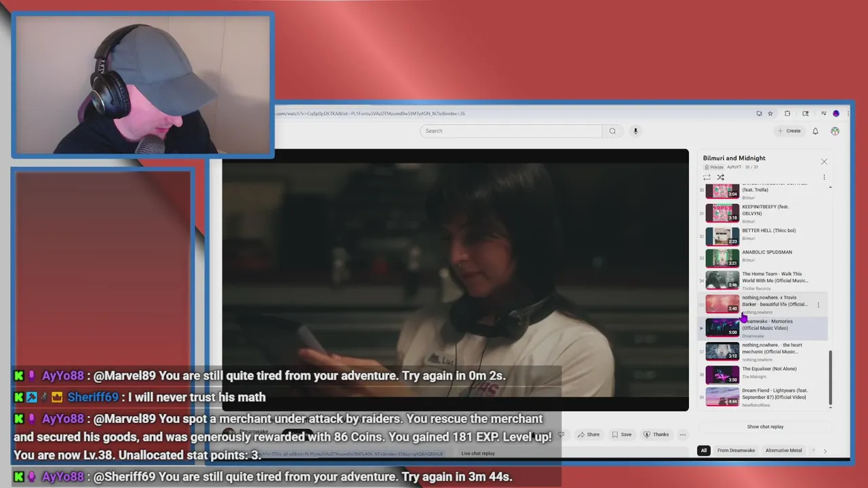868x488 pixels.
Task: Click the install app icon in address bar
Action: [x=759, y=113]
